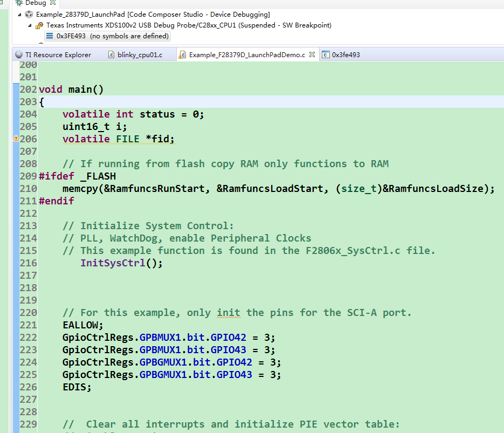The height and width of the screenshot is (433, 504).
Task: Click GPBGMUX1.bit.GPIO42 assignment on line 224
Action: (x=172, y=362)
